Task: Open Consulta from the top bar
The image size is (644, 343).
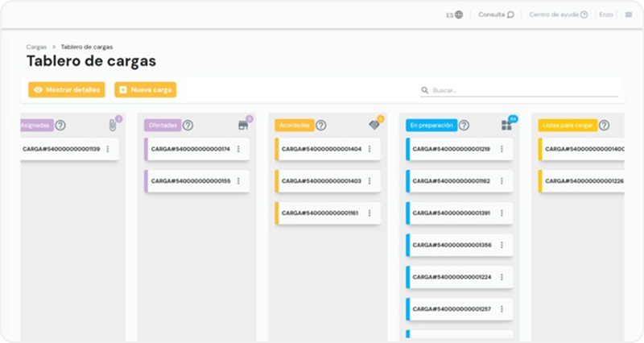Action: point(496,14)
